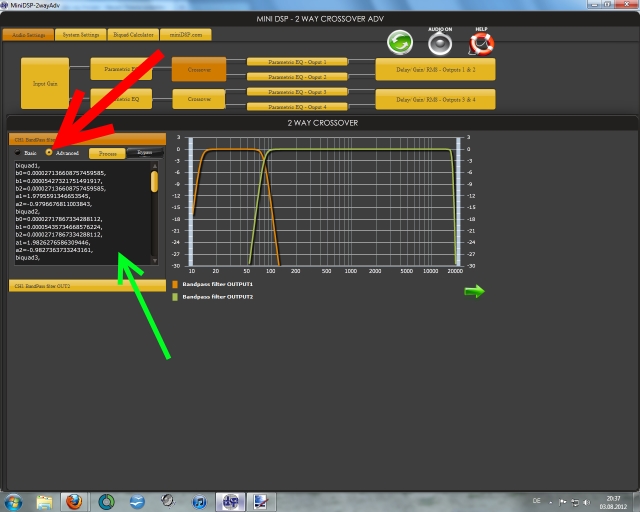Open Parametric EQ - Output 2
The image size is (640, 512).
(x=297, y=77)
